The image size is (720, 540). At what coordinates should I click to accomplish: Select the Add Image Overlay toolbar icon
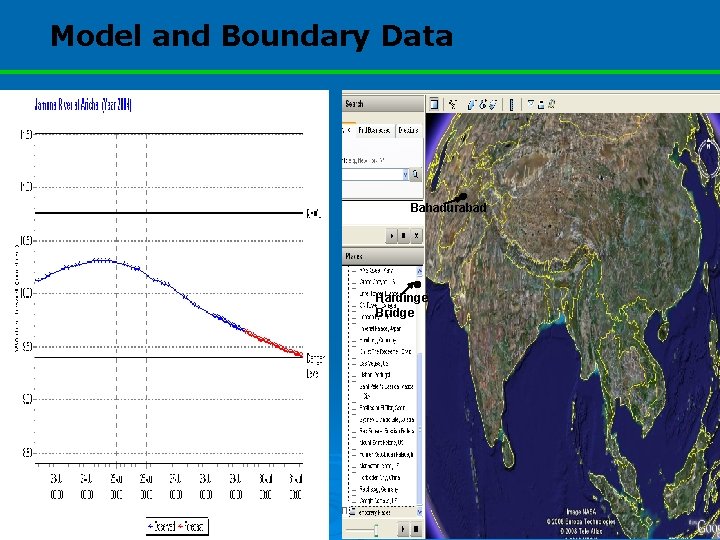pyautogui.click(x=493, y=105)
